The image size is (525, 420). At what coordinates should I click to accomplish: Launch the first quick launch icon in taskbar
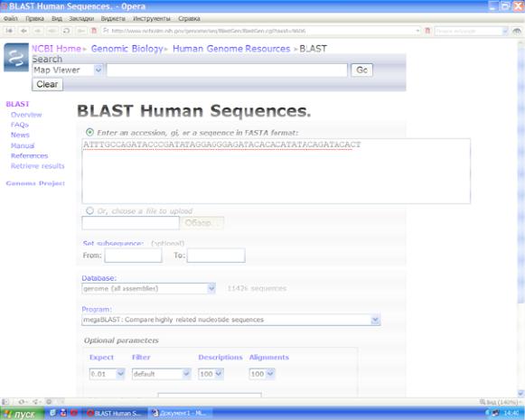click(52, 413)
